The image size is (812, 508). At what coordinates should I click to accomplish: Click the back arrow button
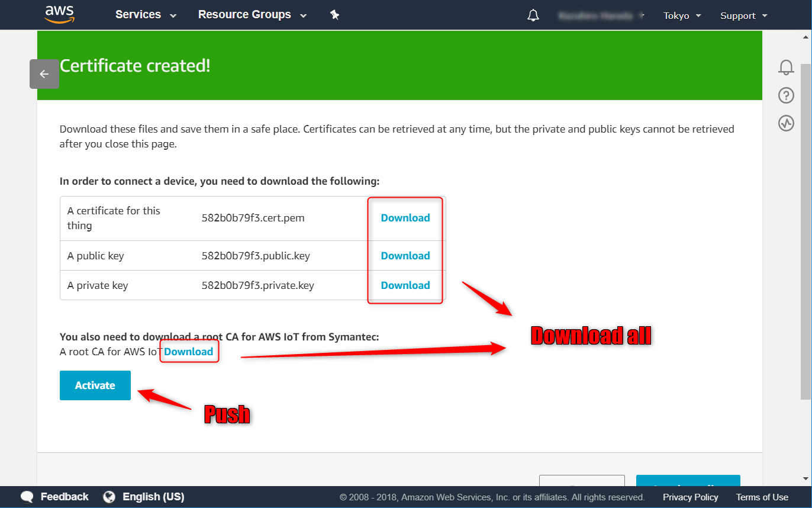click(x=44, y=74)
